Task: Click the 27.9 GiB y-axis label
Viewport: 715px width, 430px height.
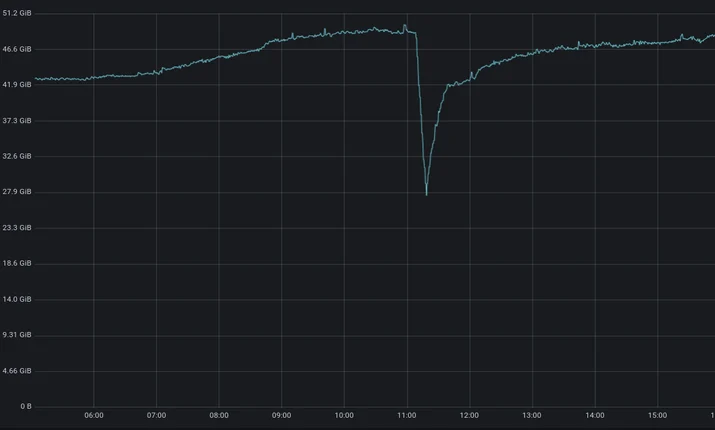Action: point(17,192)
